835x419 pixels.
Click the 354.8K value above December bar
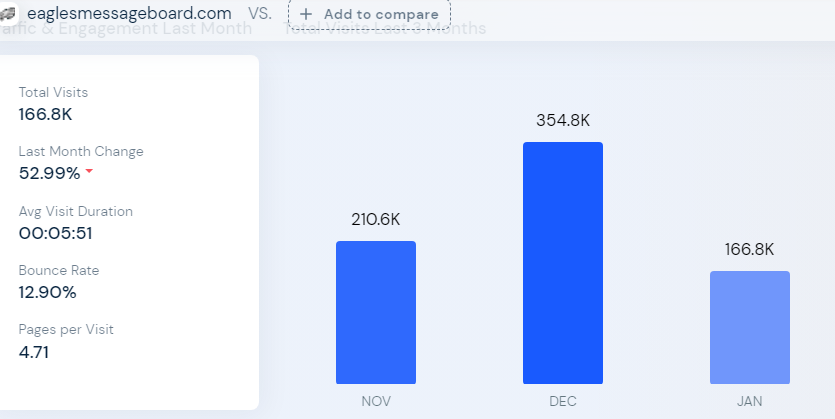(x=563, y=120)
